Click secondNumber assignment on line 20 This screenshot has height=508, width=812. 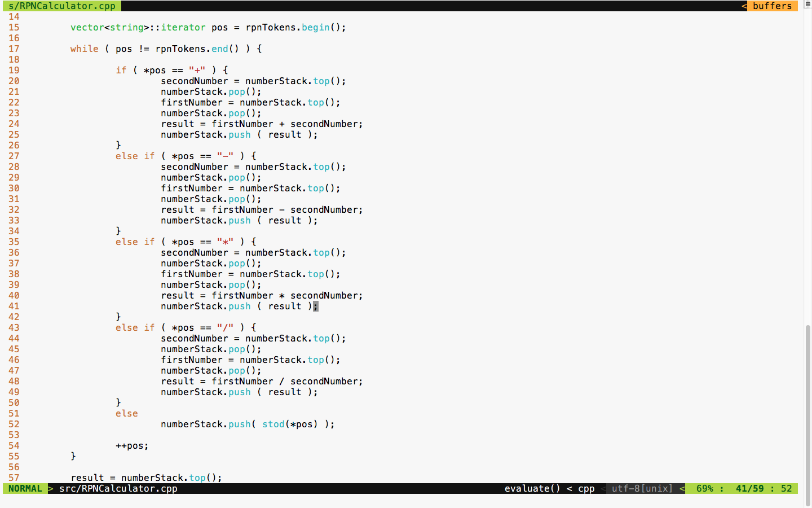tap(253, 81)
